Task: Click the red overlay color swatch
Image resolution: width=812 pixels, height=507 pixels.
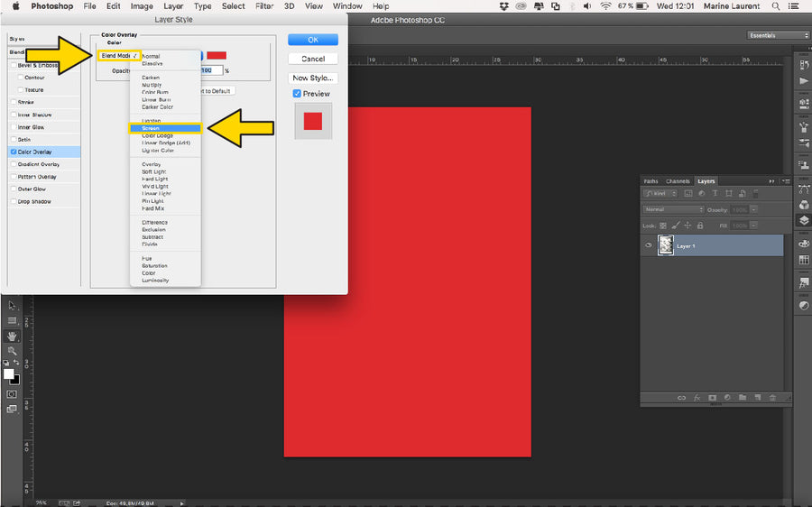Action: (217, 56)
